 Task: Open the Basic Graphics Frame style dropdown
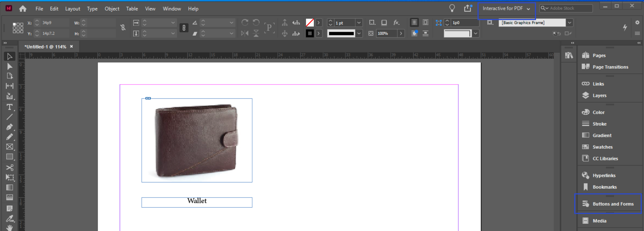pyautogui.click(x=570, y=23)
